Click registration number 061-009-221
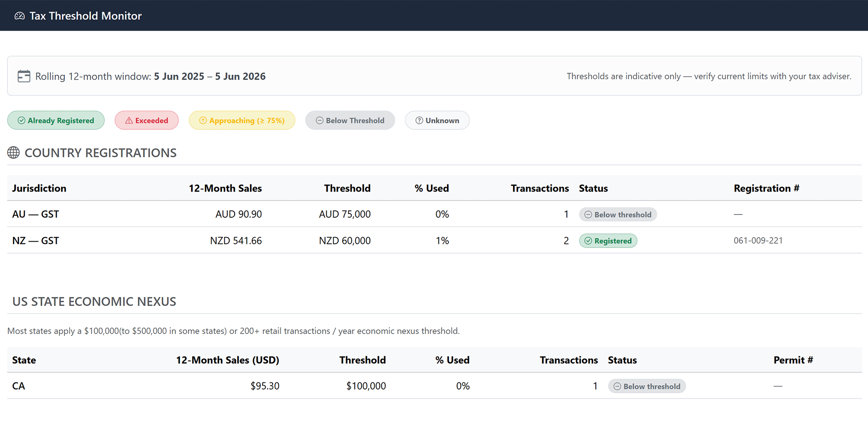868x429 pixels. click(x=758, y=241)
